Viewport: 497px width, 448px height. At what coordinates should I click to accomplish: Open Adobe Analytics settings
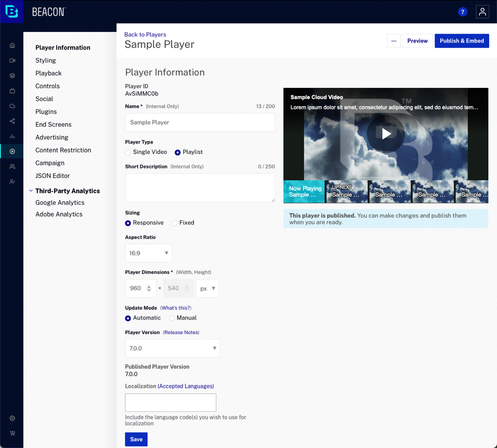pyautogui.click(x=59, y=214)
